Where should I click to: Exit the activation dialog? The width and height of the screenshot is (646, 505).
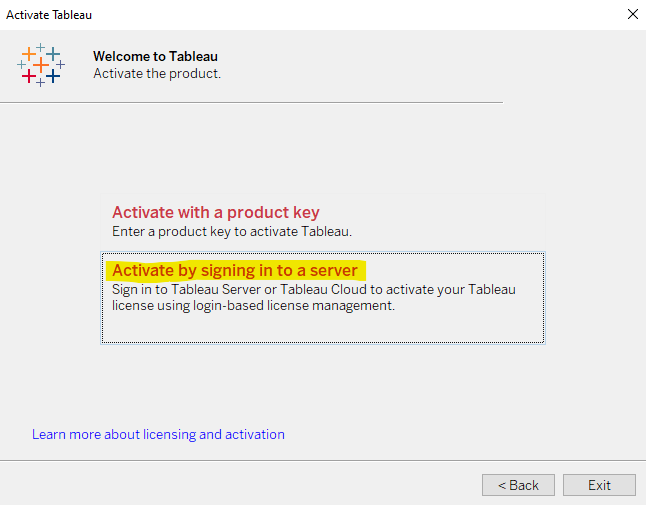599,485
